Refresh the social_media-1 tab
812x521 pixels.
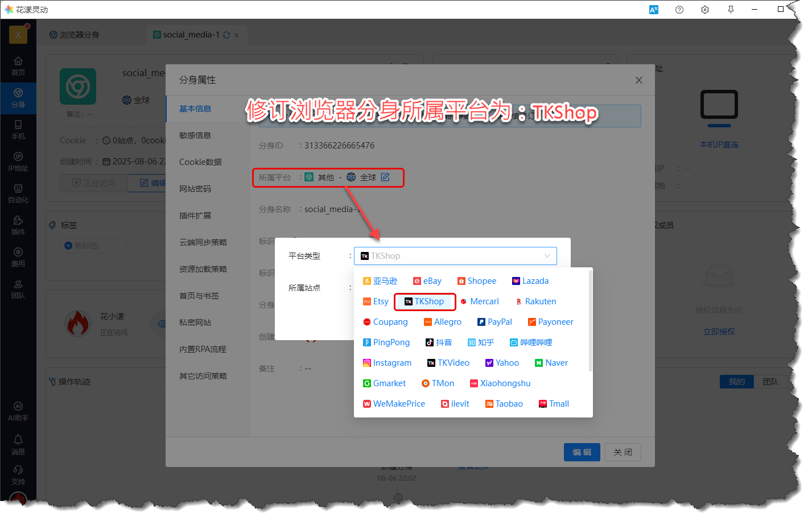click(x=226, y=35)
